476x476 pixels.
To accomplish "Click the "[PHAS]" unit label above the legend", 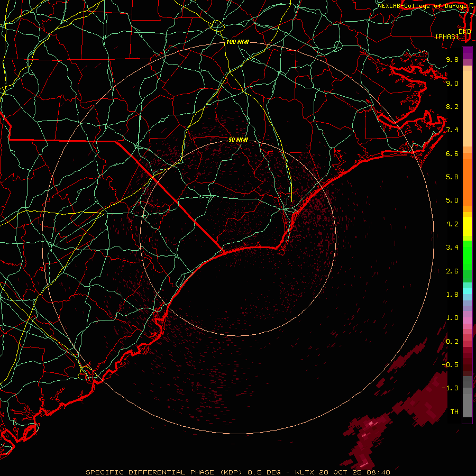I will point(447,36).
